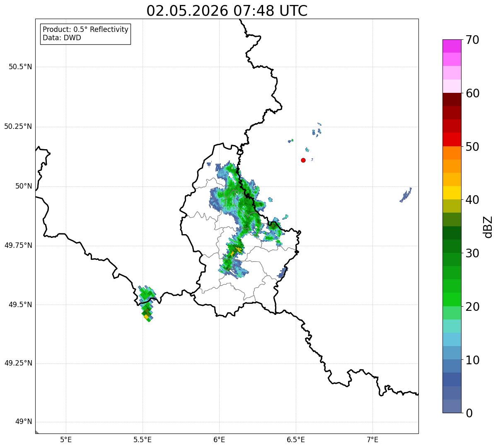This screenshot has width=498, height=448.
Task: Click the 49.25°N latitude tick label
Action: (x=18, y=363)
